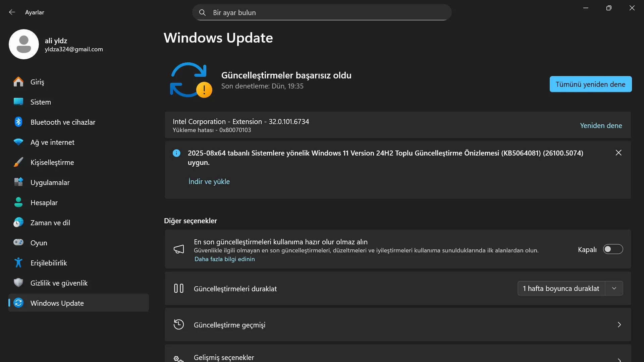Minimize the Ayarlar window
644x362 pixels.
pyautogui.click(x=586, y=8)
